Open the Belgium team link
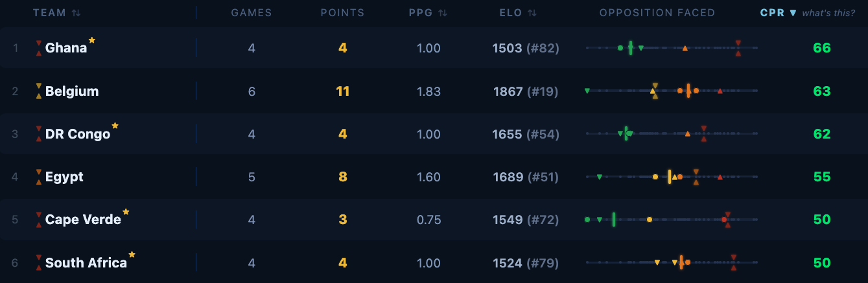868x283 pixels. tap(72, 91)
